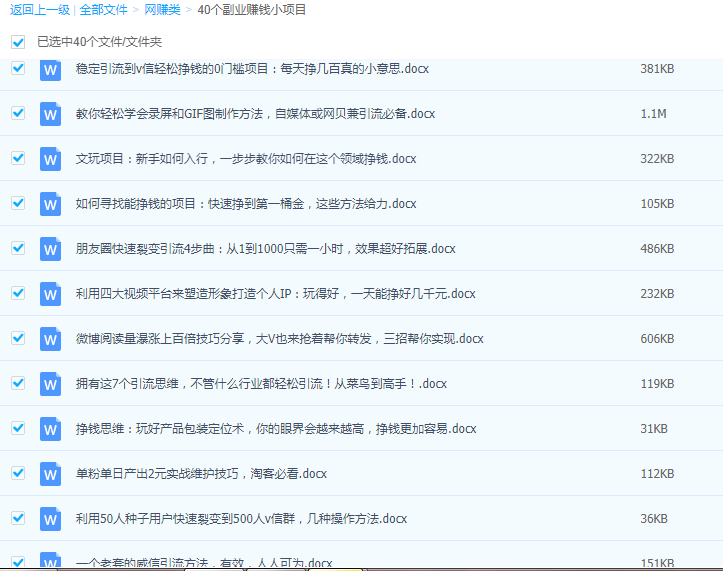Viewport: 723px width, 571px height.
Task: Uncheck checkbox for 利用50人种子用户 file
Action: point(18,518)
